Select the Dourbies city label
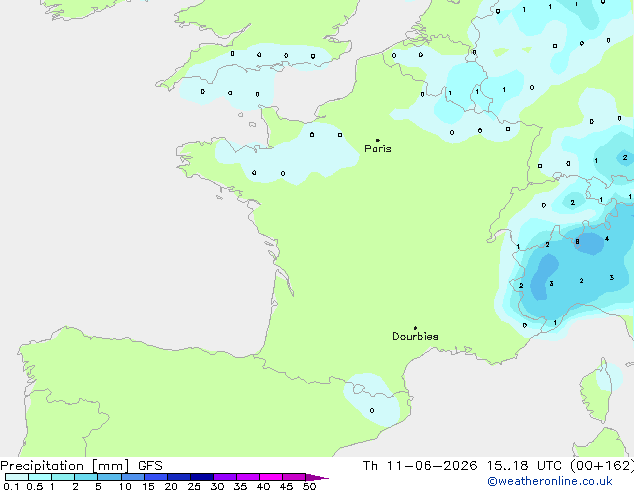Image resolution: width=634 pixels, height=490 pixels. click(415, 336)
